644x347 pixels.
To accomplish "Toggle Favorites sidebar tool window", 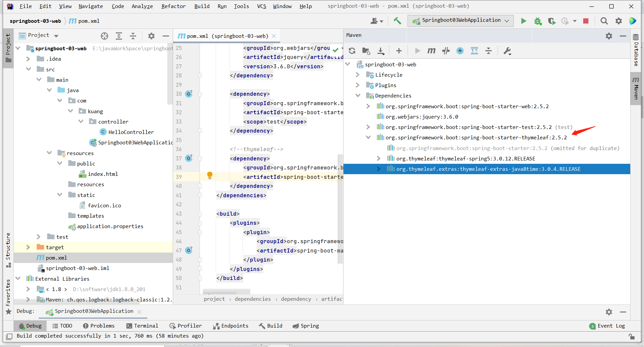I will 8,297.
